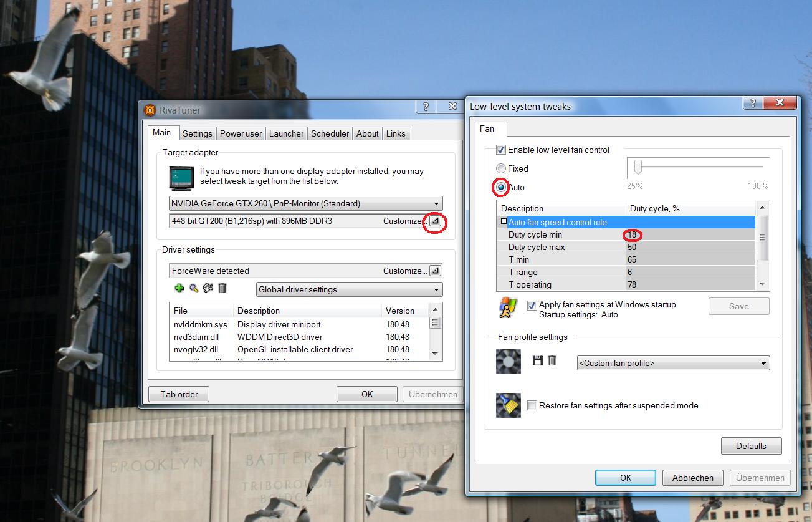Select the nvd3dum.dll file row
The width and height of the screenshot is (812, 522).
point(300,337)
